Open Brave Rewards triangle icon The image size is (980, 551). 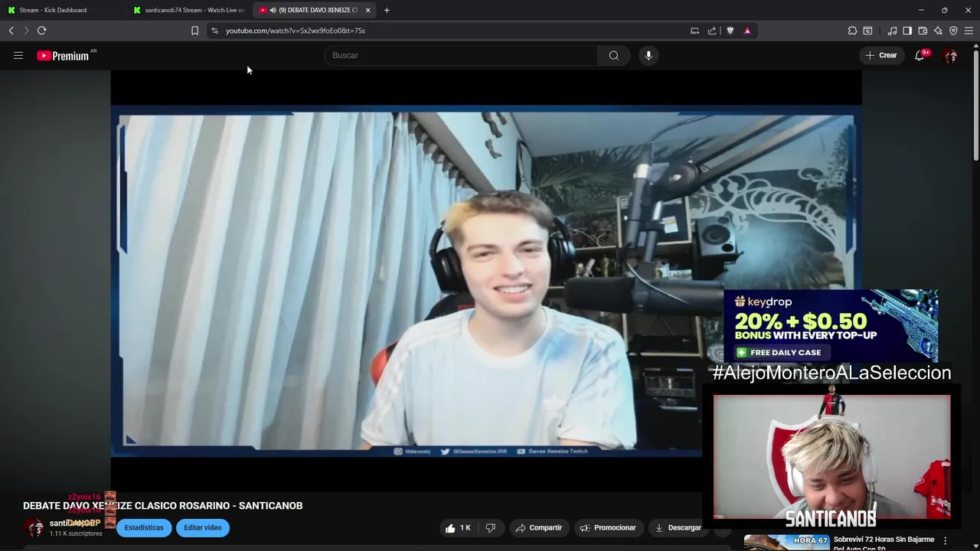[747, 31]
